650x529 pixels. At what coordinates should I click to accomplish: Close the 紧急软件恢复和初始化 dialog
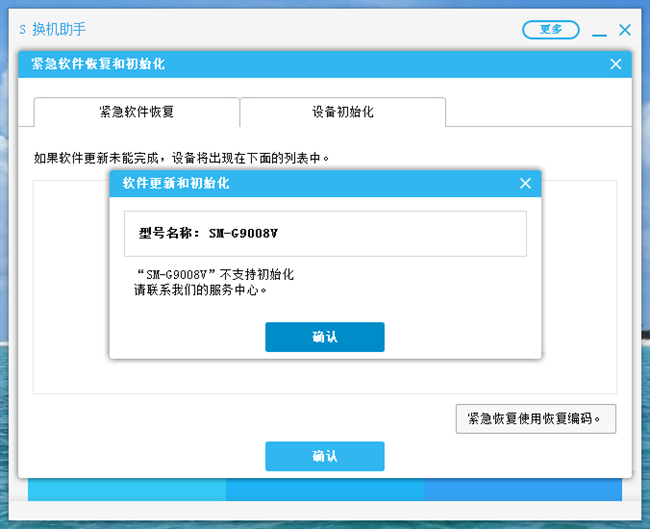coord(615,64)
